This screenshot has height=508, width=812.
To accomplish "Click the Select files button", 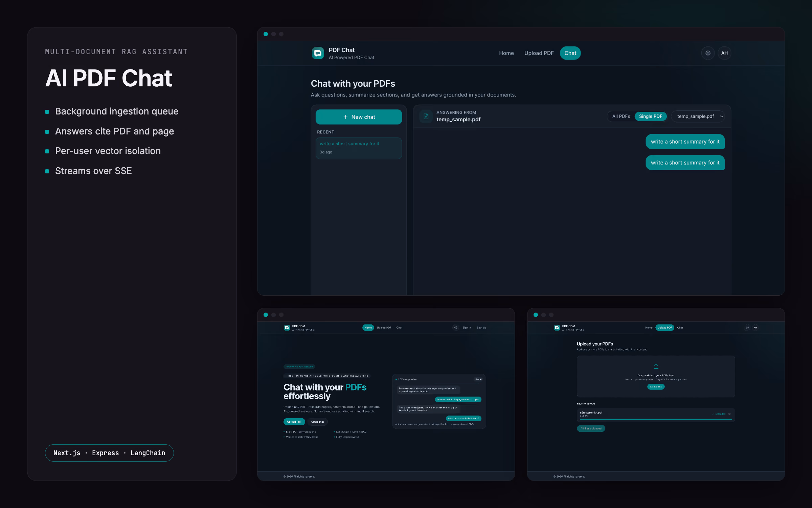I will coord(656,387).
